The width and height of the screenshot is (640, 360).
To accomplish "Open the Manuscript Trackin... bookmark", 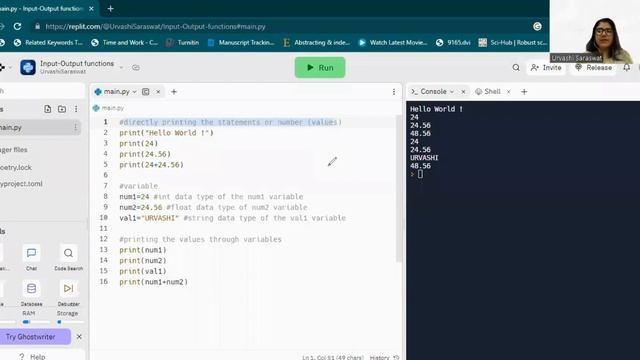I will coord(241,42).
